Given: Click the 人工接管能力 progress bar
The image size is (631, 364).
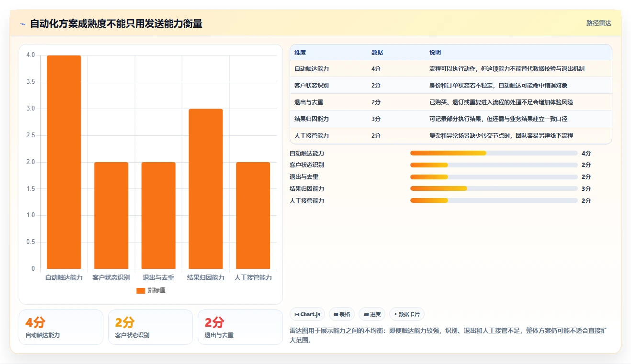Looking at the screenshot, I should (494, 201).
